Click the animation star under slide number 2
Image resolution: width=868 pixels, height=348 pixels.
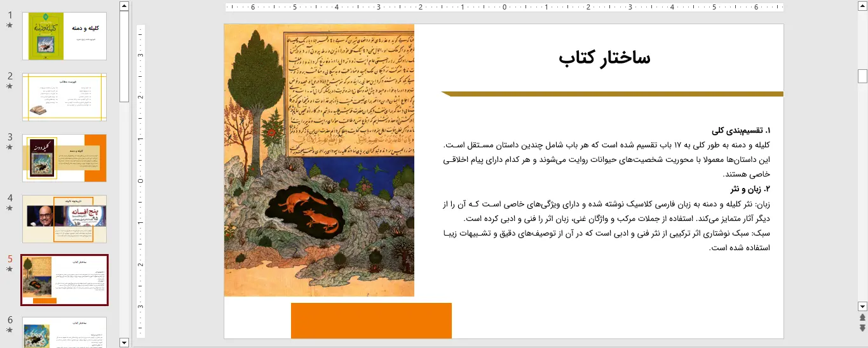[10, 86]
